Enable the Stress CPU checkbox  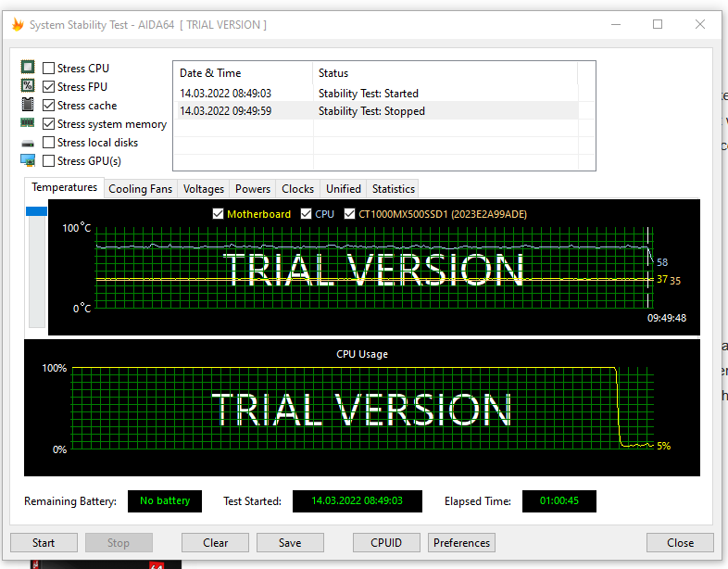(48, 69)
